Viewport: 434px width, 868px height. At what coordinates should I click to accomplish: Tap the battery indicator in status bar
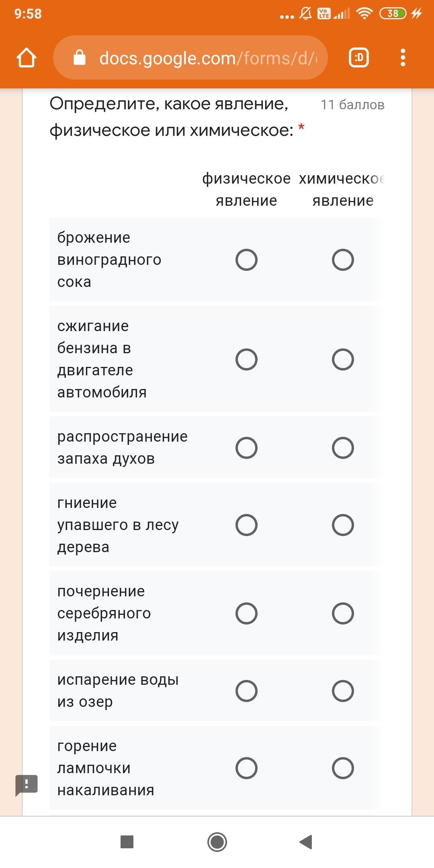393,14
